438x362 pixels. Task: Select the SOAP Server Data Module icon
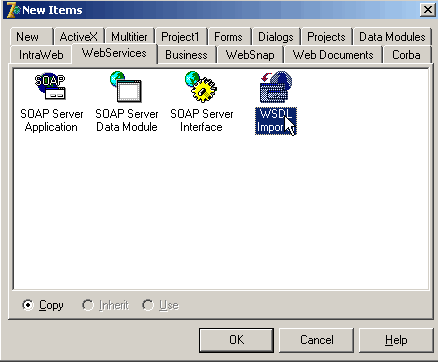(x=126, y=87)
